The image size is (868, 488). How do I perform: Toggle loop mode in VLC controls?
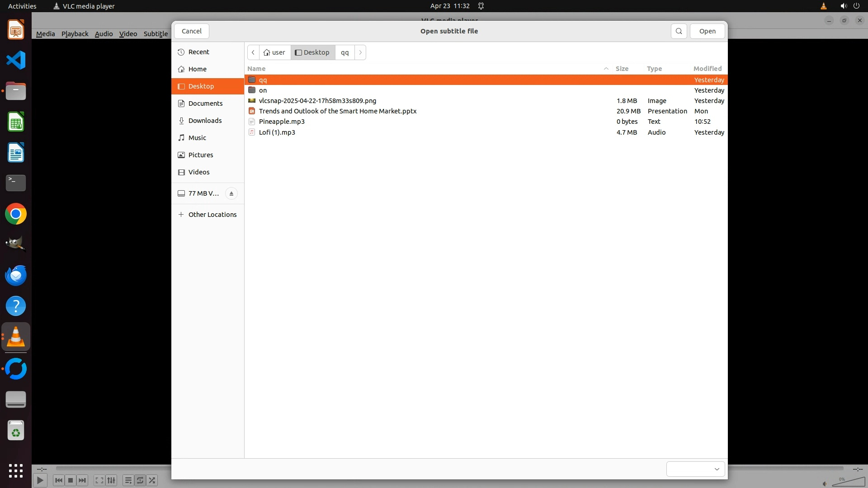click(140, 480)
